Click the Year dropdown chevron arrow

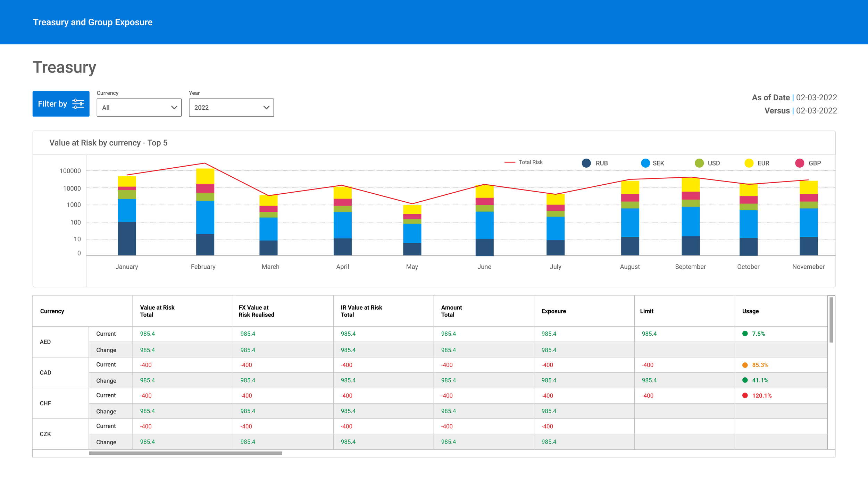[266, 108]
